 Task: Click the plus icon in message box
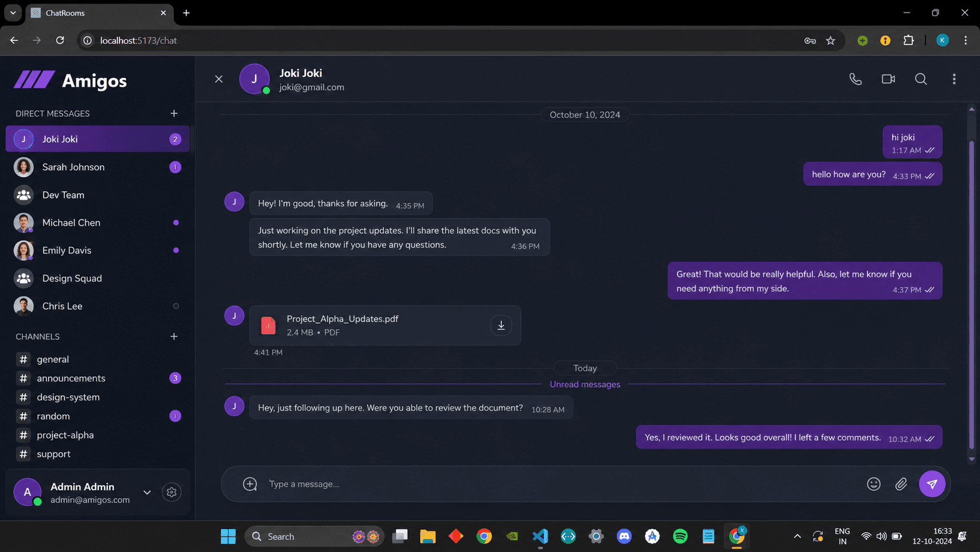tap(250, 484)
